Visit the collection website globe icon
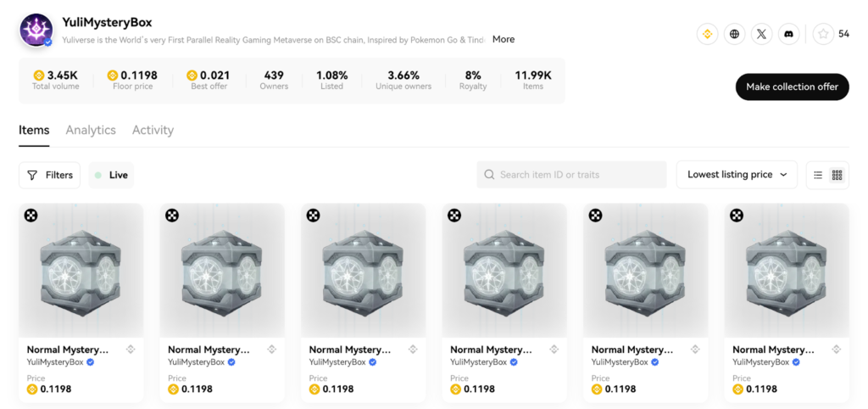The height and width of the screenshot is (409, 868). pos(735,34)
